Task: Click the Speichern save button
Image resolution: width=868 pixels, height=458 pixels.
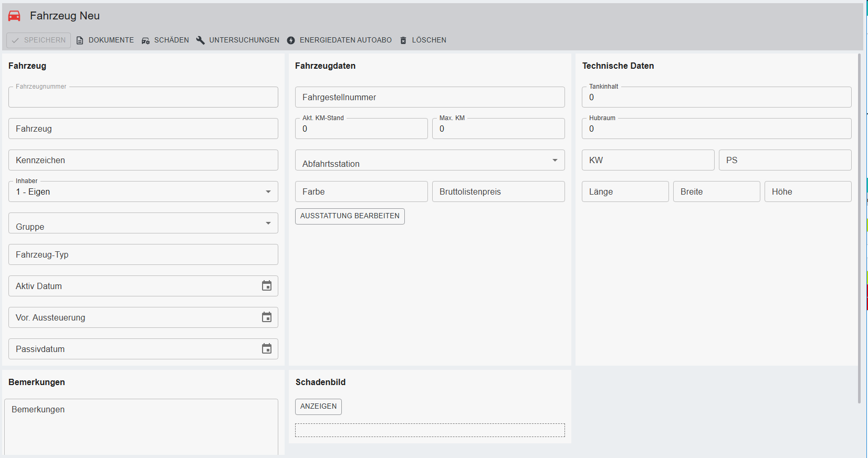Action: click(39, 40)
